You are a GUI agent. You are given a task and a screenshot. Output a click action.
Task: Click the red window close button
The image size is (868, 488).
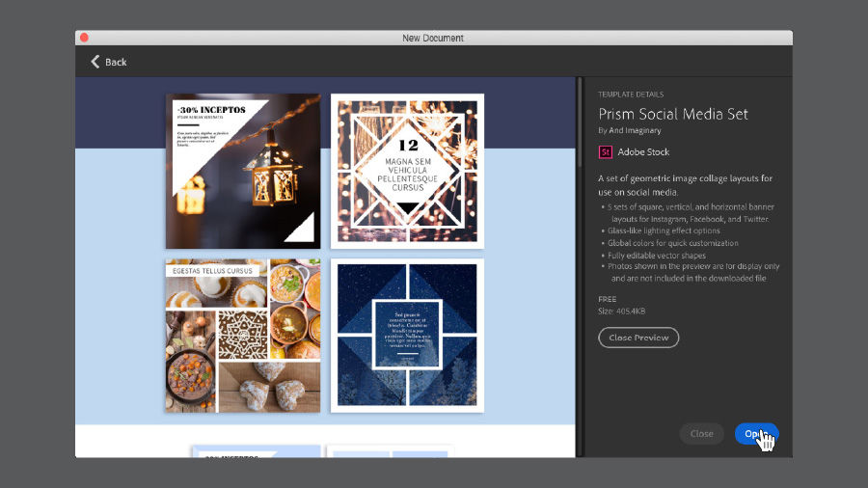[84, 38]
